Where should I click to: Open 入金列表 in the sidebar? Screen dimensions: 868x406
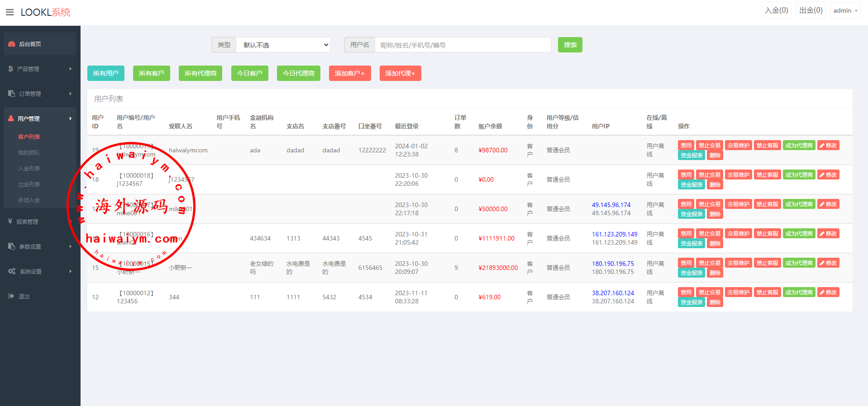[29, 168]
